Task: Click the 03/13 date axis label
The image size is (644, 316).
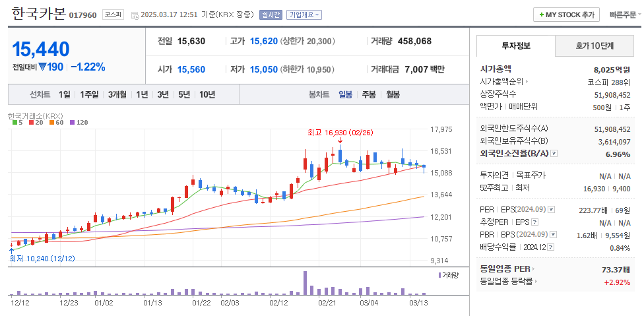Action: coord(419,303)
